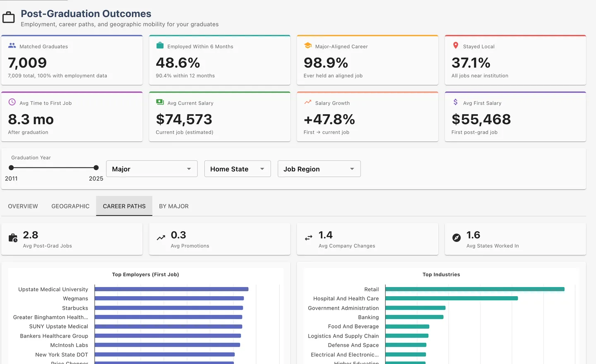Switch to the Geographic tab

coord(70,206)
